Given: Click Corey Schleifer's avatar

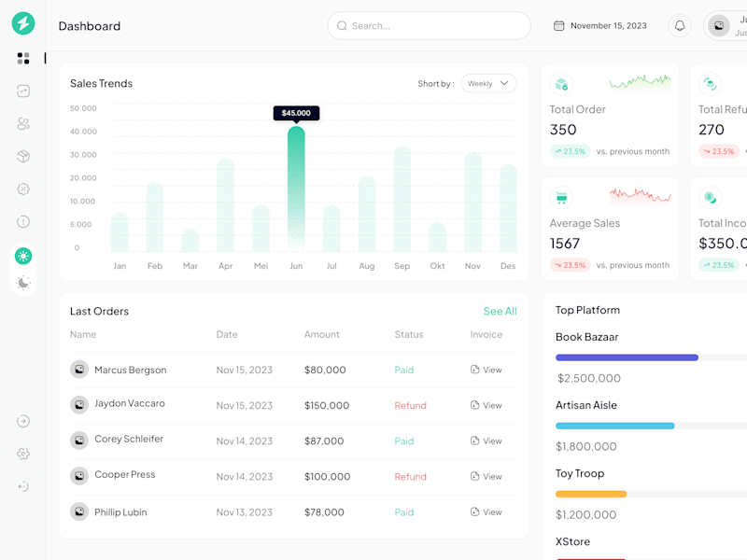Looking at the screenshot, I should 79,441.
